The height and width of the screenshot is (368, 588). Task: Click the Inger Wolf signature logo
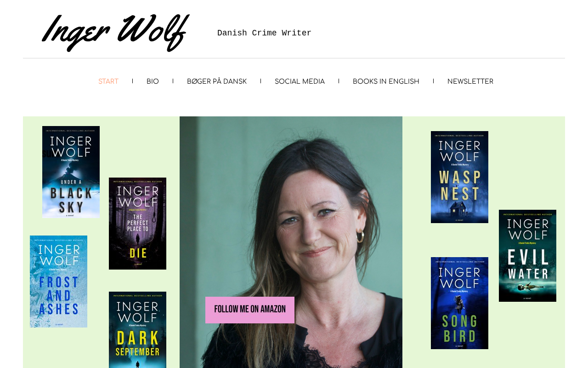coord(115,32)
